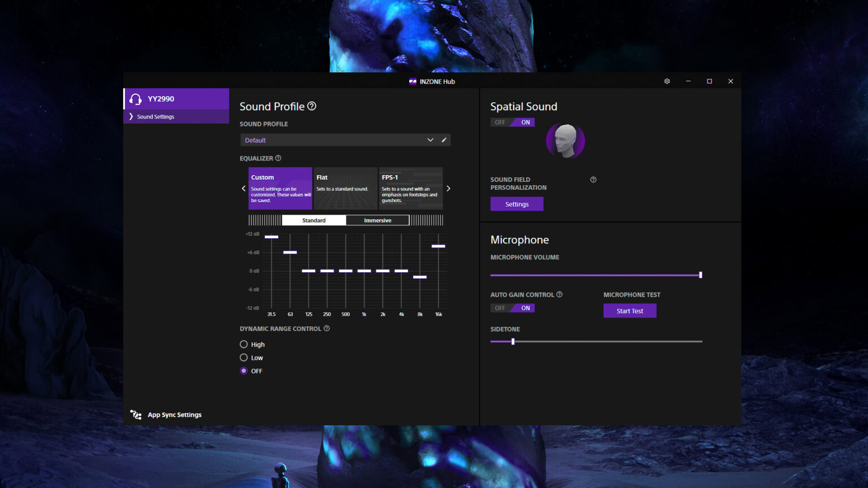Click the 31.5 Hz equalizer band handle
Image resolution: width=868 pixels, height=488 pixels.
[271, 237]
